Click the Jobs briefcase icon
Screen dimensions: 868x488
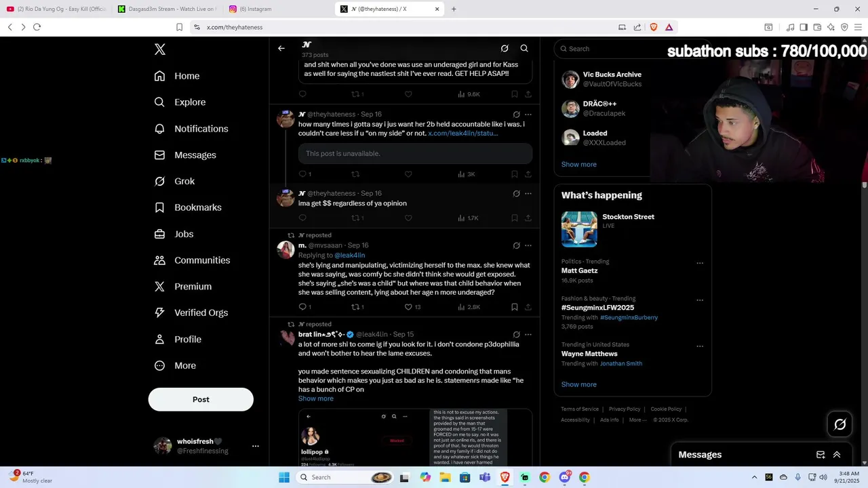[x=159, y=234]
